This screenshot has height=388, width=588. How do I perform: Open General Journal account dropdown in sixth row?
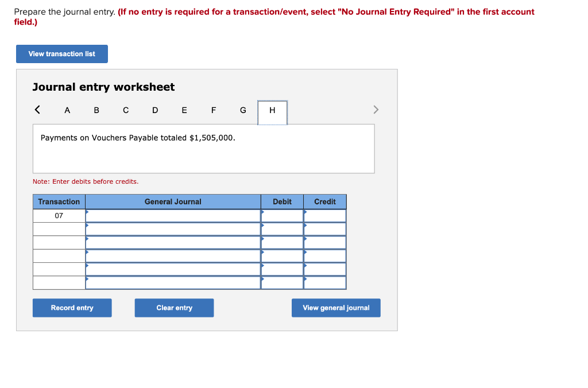tap(173, 282)
